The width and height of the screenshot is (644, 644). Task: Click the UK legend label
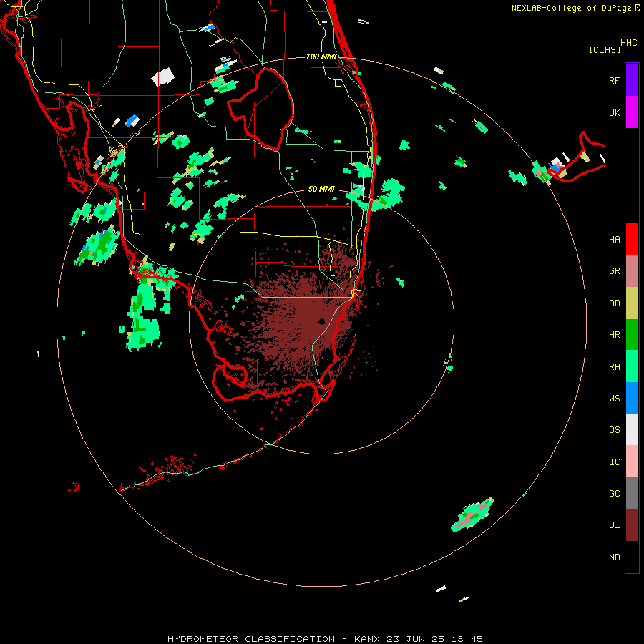coord(614,113)
